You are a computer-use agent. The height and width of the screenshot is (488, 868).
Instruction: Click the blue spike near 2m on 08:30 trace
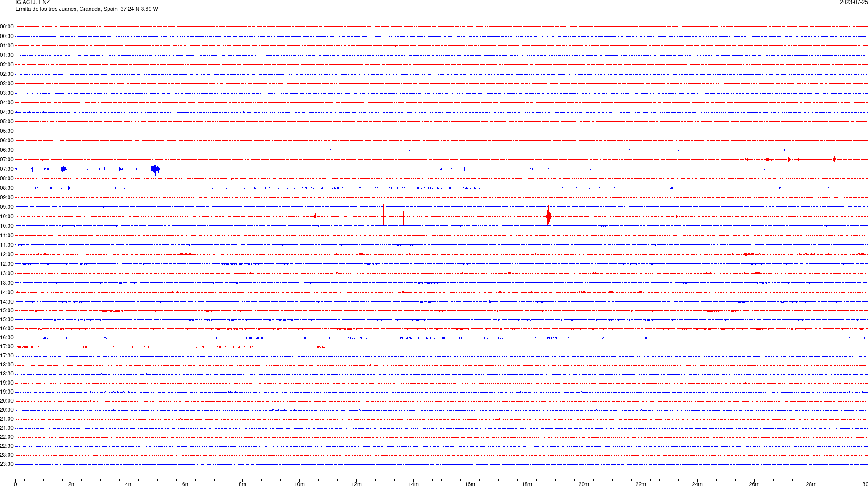click(x=68, y=188)
